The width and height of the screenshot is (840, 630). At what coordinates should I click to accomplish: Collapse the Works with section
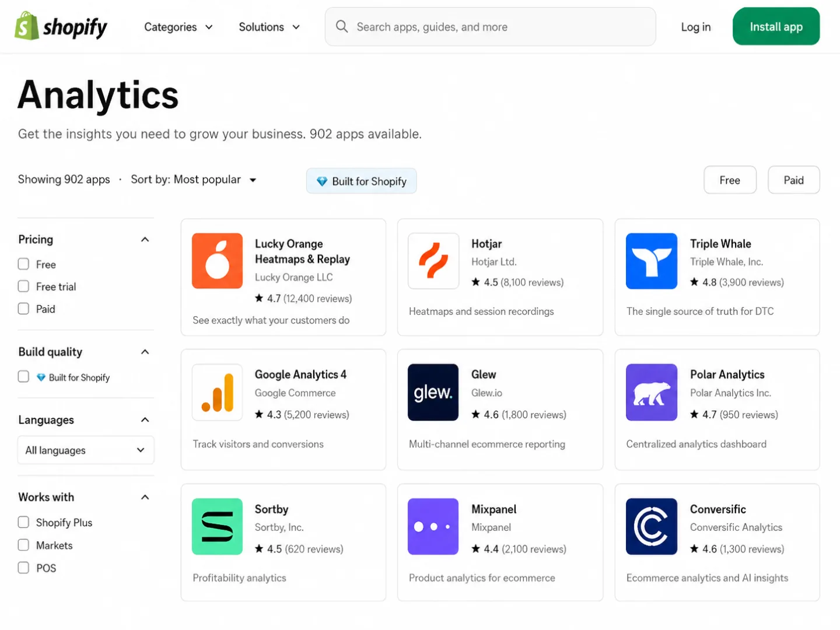pos(145,497)
